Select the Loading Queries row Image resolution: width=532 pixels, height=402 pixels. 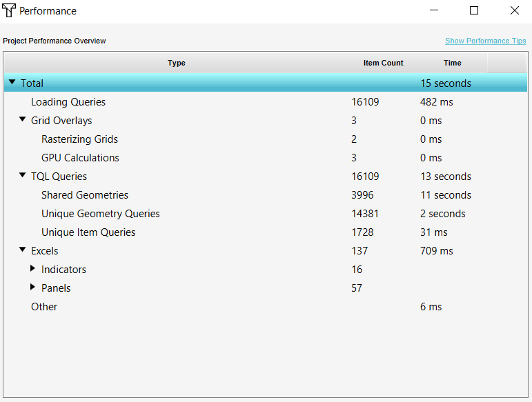(x=68, y=102)
